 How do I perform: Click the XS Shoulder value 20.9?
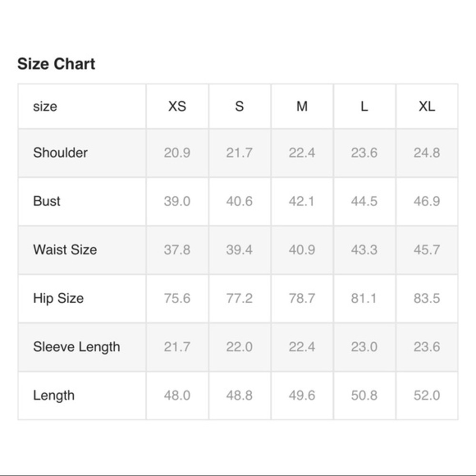(177, 153)
